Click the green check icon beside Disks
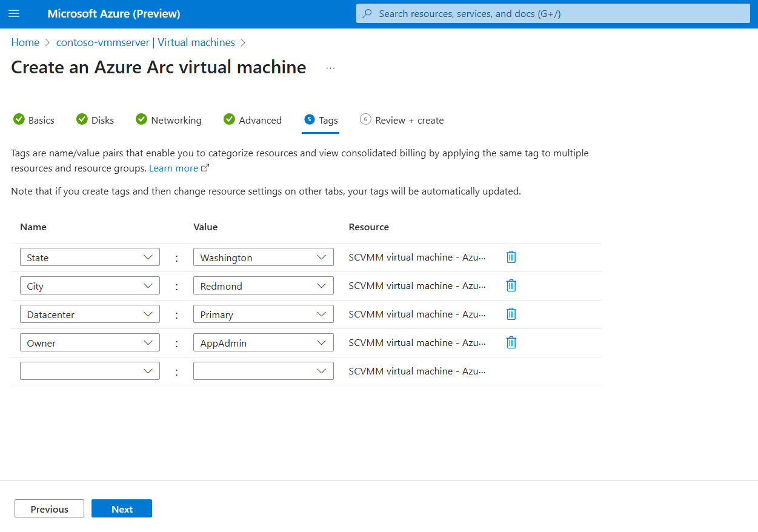Viewport: 758px width, 532px height. (x=82, y=119)
